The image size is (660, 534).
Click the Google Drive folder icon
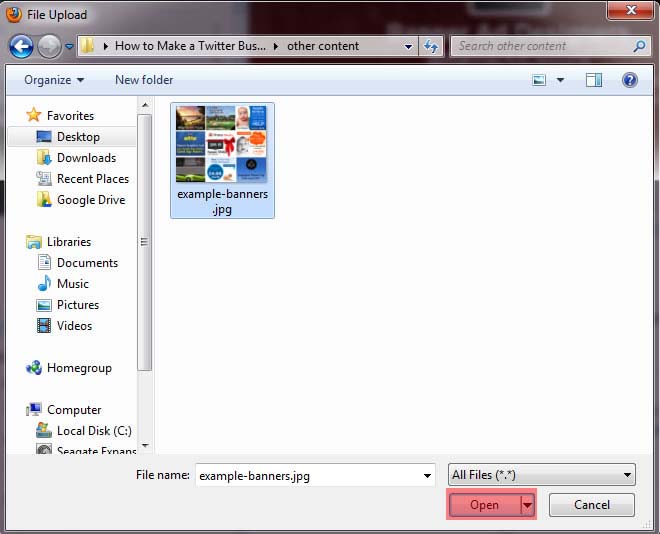[44, 199]
